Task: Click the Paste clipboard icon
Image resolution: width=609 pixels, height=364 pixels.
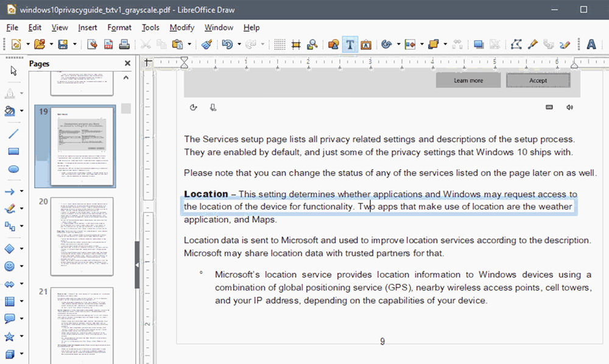Action: click(177, 44)
